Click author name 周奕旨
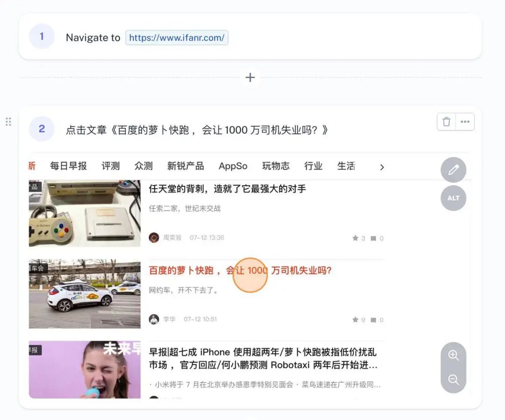The image size is (505, 420). 172,238
